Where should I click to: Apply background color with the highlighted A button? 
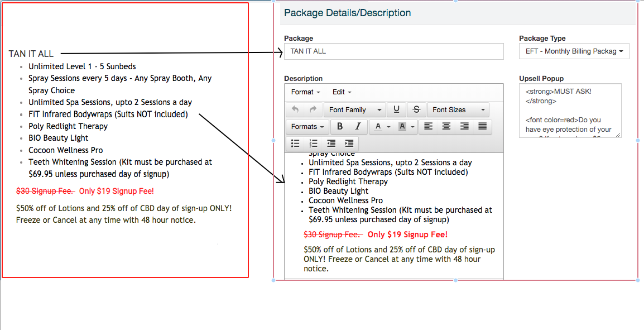tap(402, 127)
